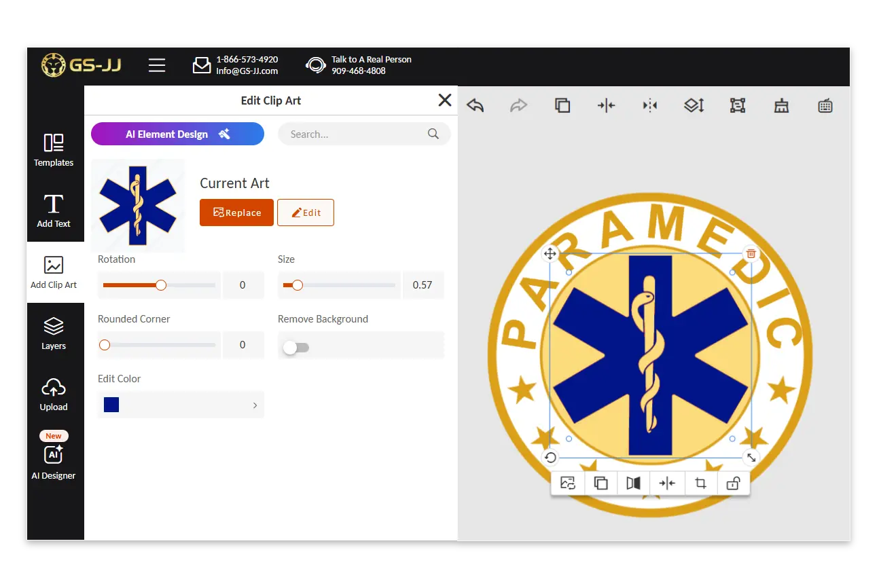Open the AI Designer sidebar tab
879x588 pixels.
coord(54,456)
